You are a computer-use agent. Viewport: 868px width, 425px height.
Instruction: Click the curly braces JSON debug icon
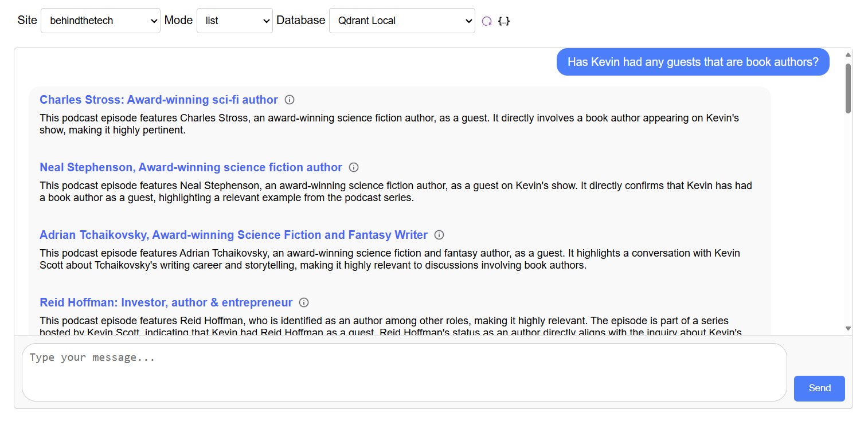(504, 21)
